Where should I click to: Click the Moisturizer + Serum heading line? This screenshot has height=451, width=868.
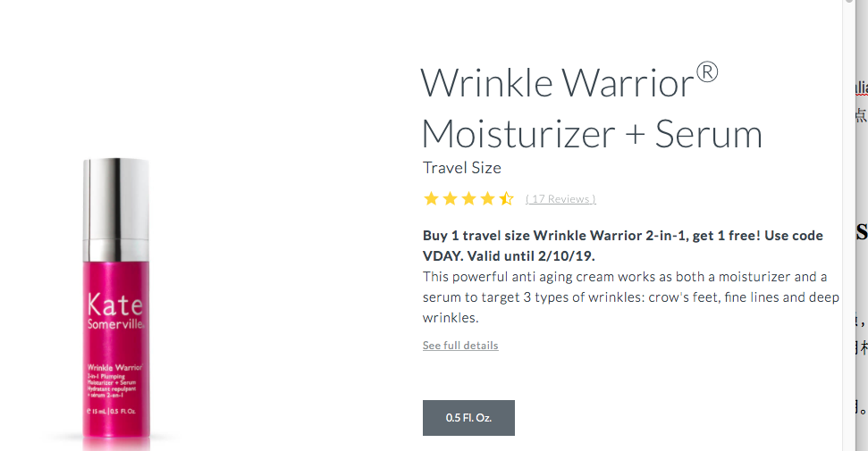pyautogui.click(x=592, y=134)
